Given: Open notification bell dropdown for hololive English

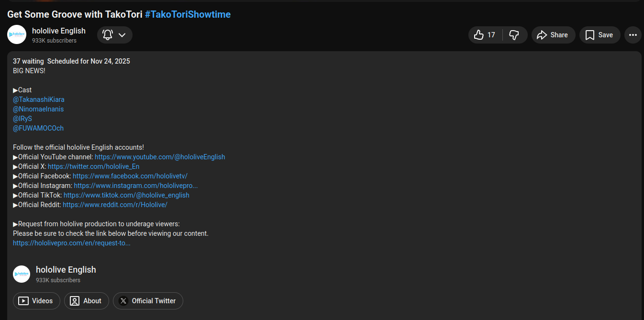Looking at the screenshot, I should 115,35.
